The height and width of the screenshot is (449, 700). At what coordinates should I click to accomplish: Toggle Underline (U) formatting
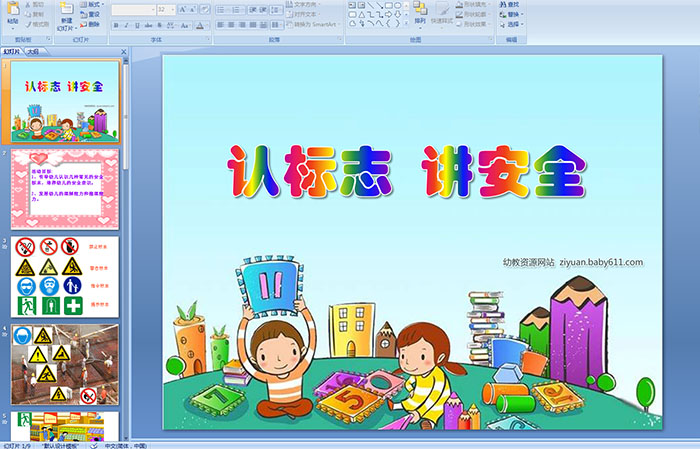[x=137, y=25]
